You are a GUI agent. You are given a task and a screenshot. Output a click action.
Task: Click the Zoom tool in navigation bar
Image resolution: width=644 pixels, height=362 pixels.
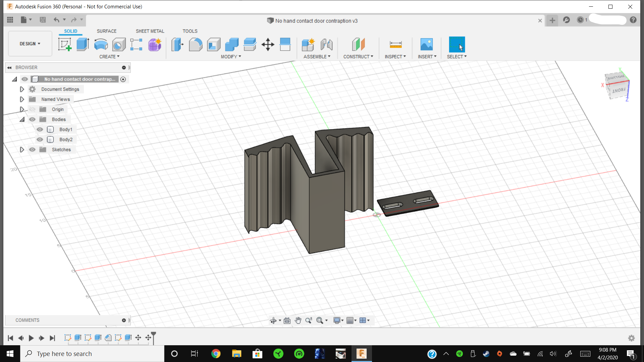309,320
